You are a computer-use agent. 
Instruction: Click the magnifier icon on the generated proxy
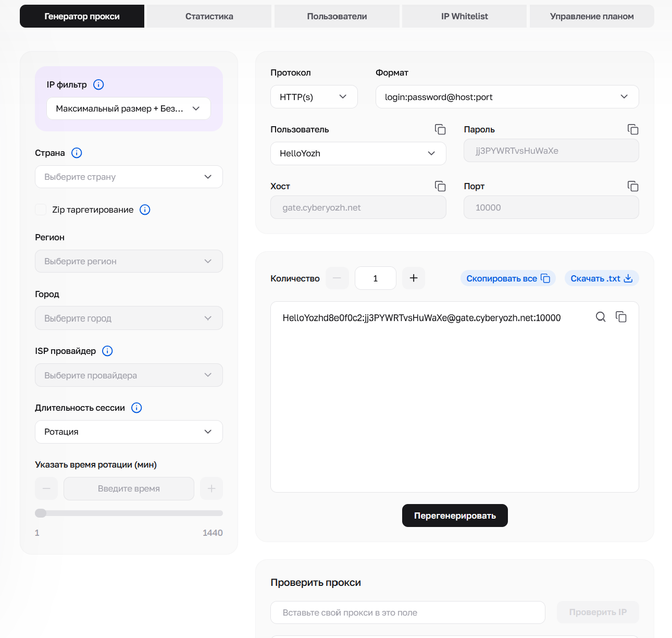(601, 317)
